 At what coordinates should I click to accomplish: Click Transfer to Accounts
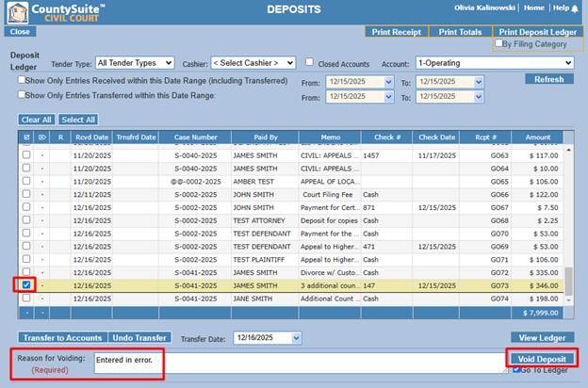click(x=62, y=338)
